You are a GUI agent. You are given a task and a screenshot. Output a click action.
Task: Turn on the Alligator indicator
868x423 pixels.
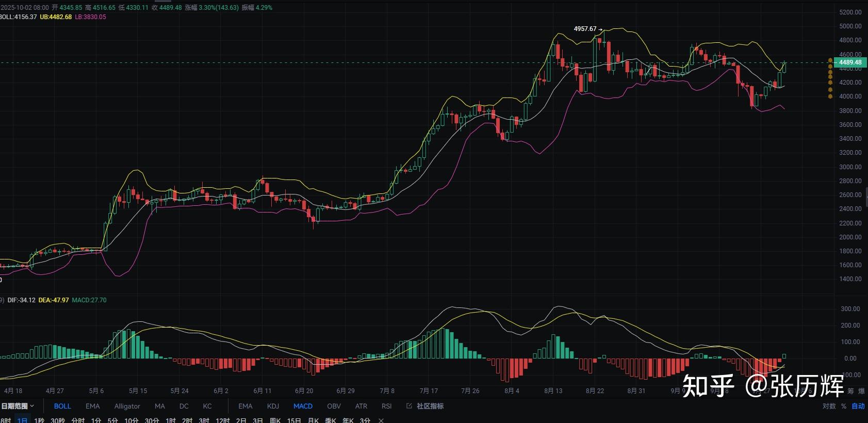(127, 406)
